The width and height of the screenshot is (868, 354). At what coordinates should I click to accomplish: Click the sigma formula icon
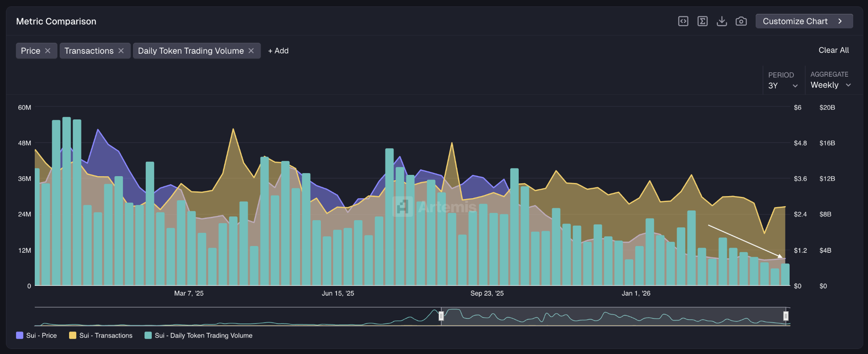[x=703, y=21]
